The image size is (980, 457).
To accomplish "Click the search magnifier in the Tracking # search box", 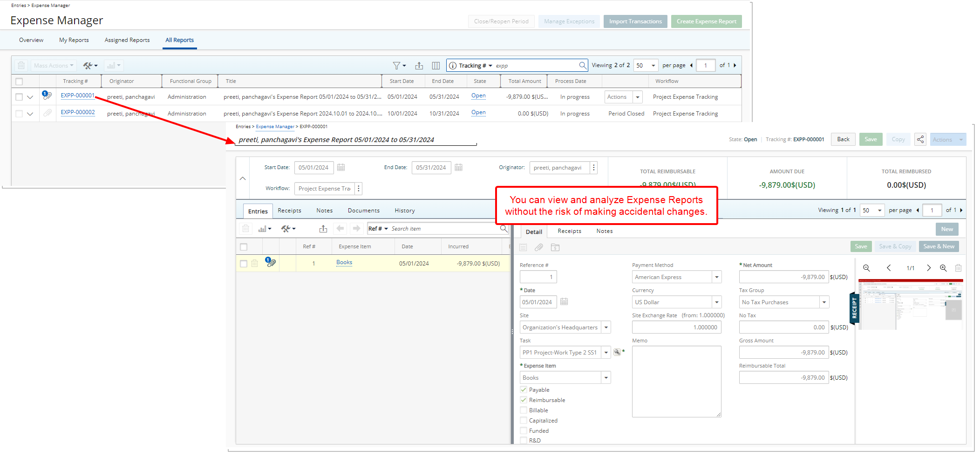I will [583, 65].
